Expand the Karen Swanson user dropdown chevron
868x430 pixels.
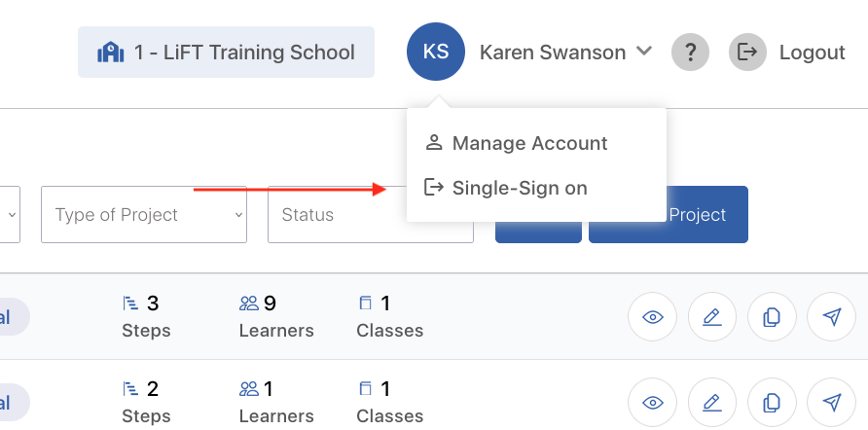[x=644, y=51]
